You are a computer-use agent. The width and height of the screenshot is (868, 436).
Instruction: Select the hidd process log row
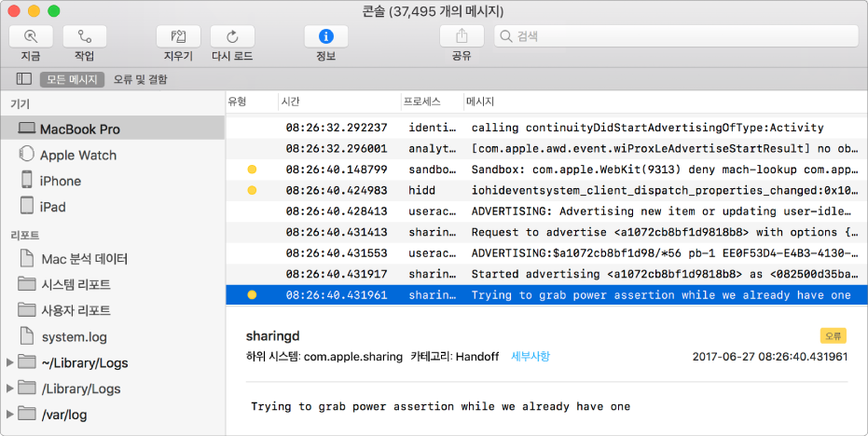tap(546, 190)
